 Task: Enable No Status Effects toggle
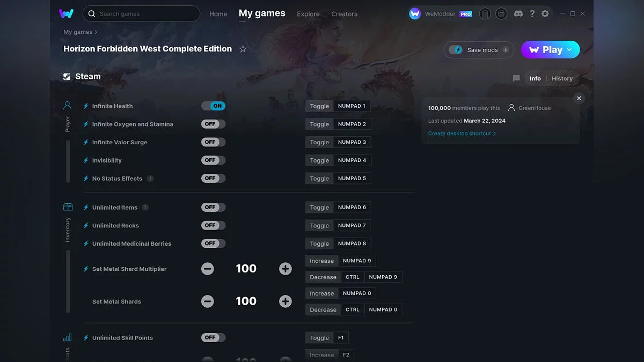click(x=214, y=179)
